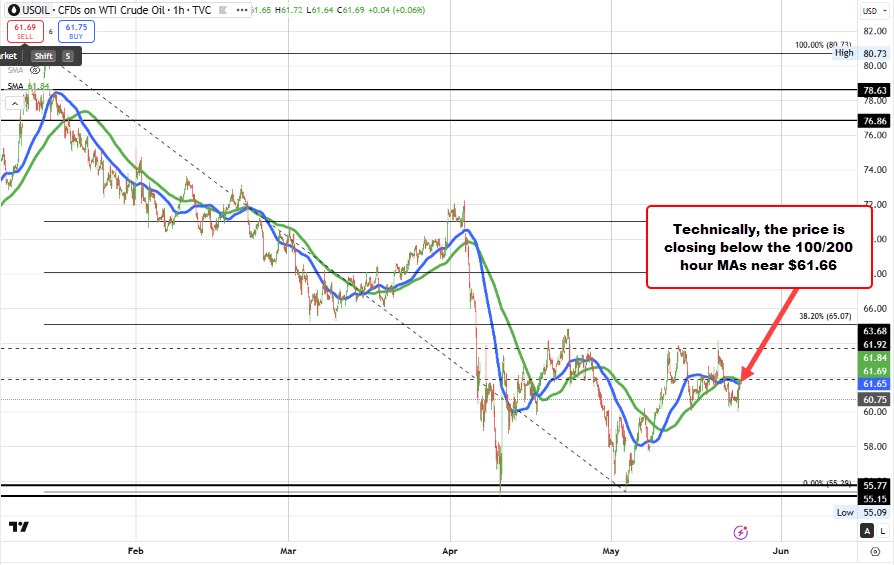Toggle auto scale A button
The width and height of the screenshot is (894, 565).
point(867,532)
